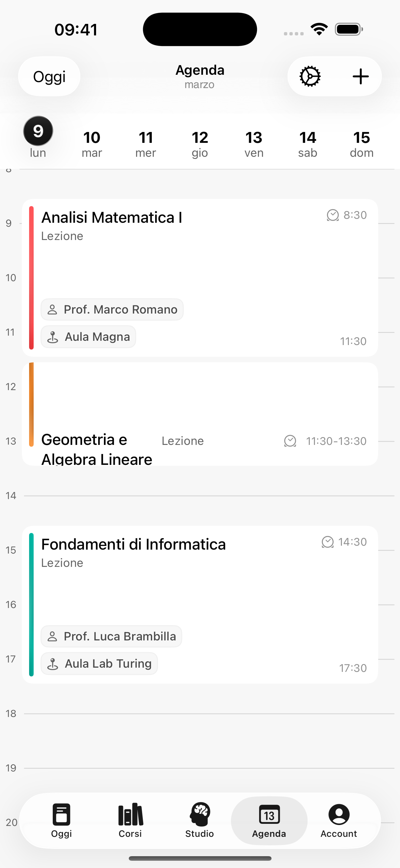This screenshot has height=868, width=400.
Task: Open the settings gear icon
Action: [x=310, y=77]
